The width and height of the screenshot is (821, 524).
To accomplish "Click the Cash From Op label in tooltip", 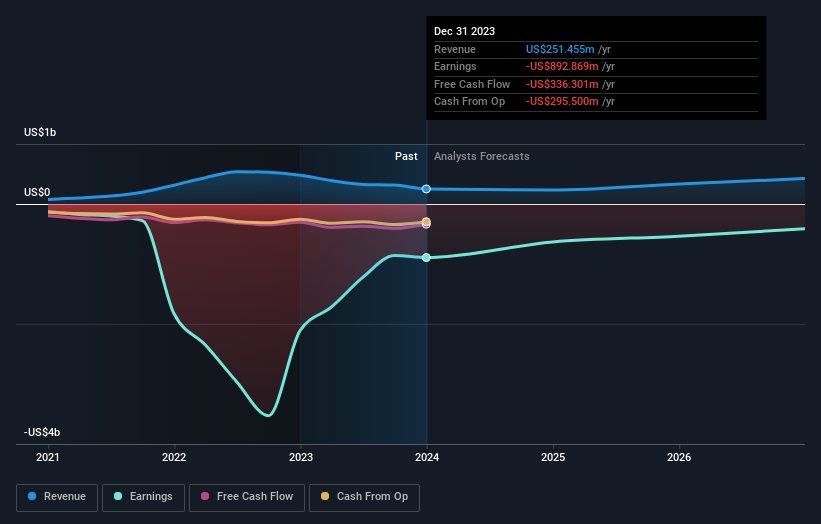I will click(x=469, y=102).
